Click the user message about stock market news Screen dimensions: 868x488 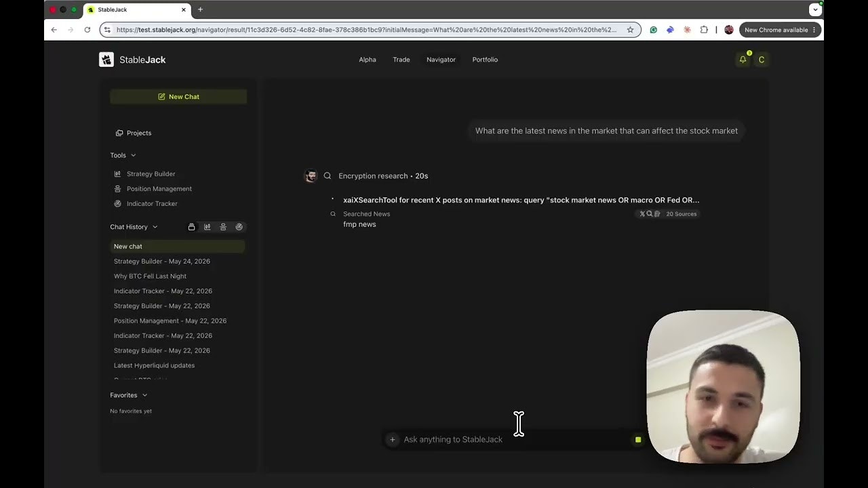pyautogui.click(x=606, y=131)
